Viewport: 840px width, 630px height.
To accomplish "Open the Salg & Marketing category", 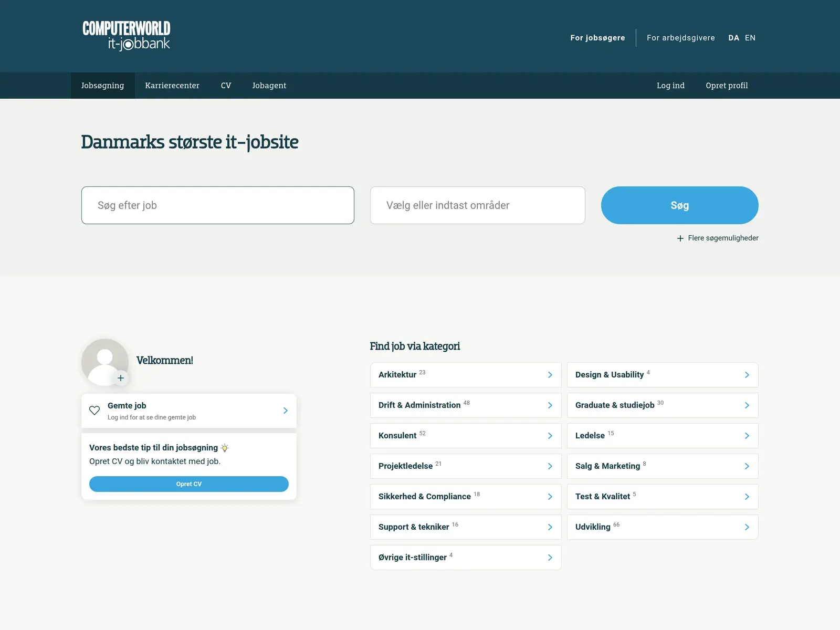I will coord(663,466).
